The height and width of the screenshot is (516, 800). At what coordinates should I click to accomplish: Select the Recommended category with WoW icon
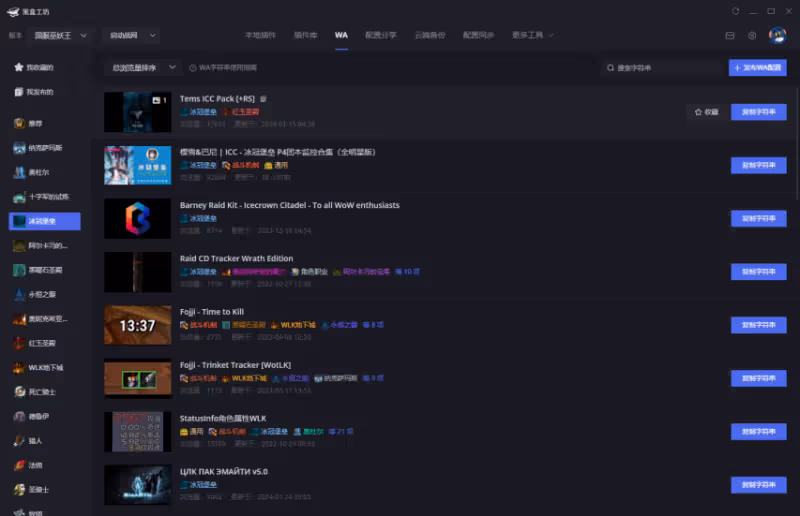coord(28,124)
